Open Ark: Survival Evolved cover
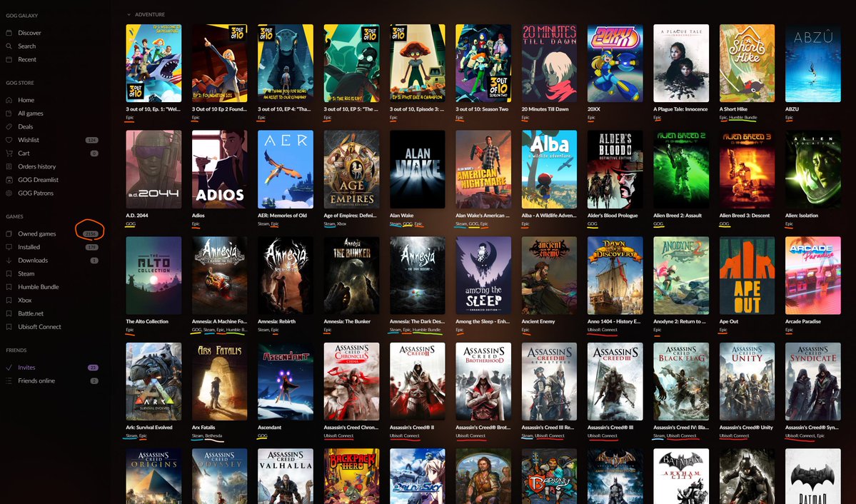856x504 pixels. pyautogui.click(x=153, y=382)
